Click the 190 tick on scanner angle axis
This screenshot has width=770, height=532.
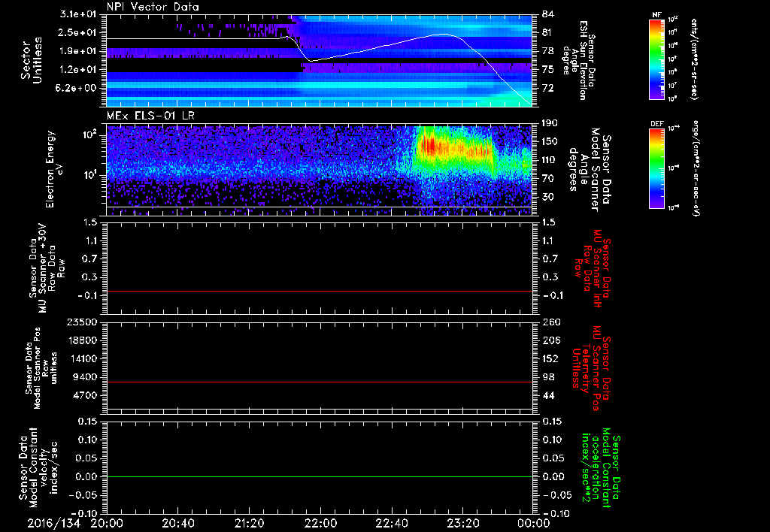[549, 123]
